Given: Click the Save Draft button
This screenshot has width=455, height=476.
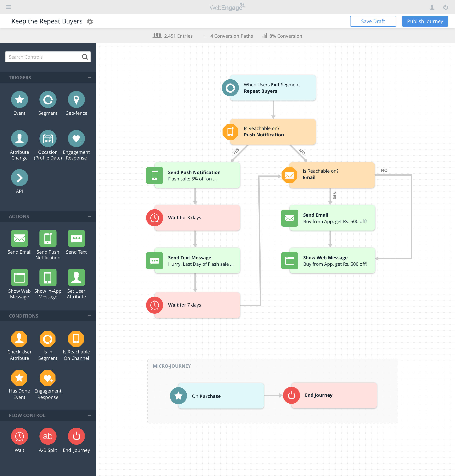Looking at the screenshot, I should (x=373, y=21).
